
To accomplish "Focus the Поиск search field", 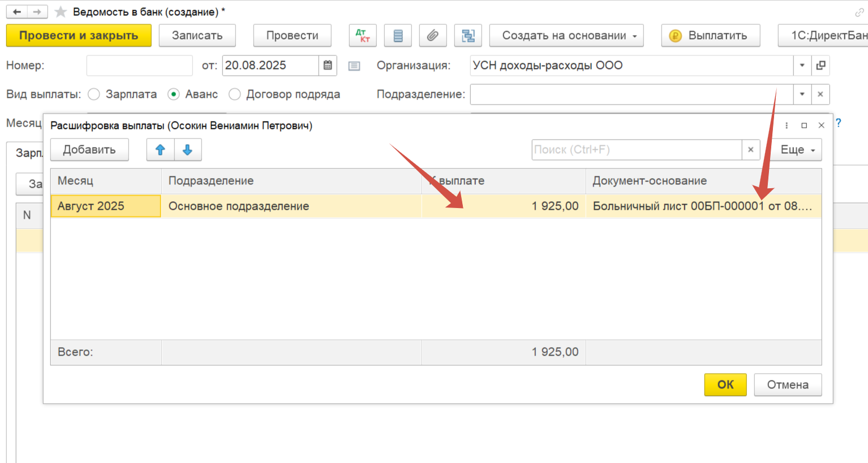I will [636, 150].
